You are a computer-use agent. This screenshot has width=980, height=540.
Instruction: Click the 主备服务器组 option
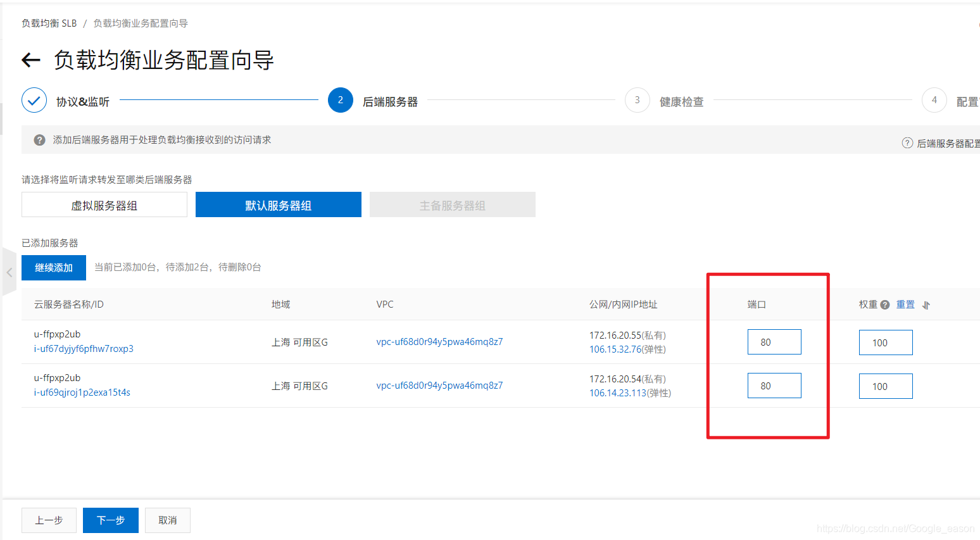pos(452,204)
